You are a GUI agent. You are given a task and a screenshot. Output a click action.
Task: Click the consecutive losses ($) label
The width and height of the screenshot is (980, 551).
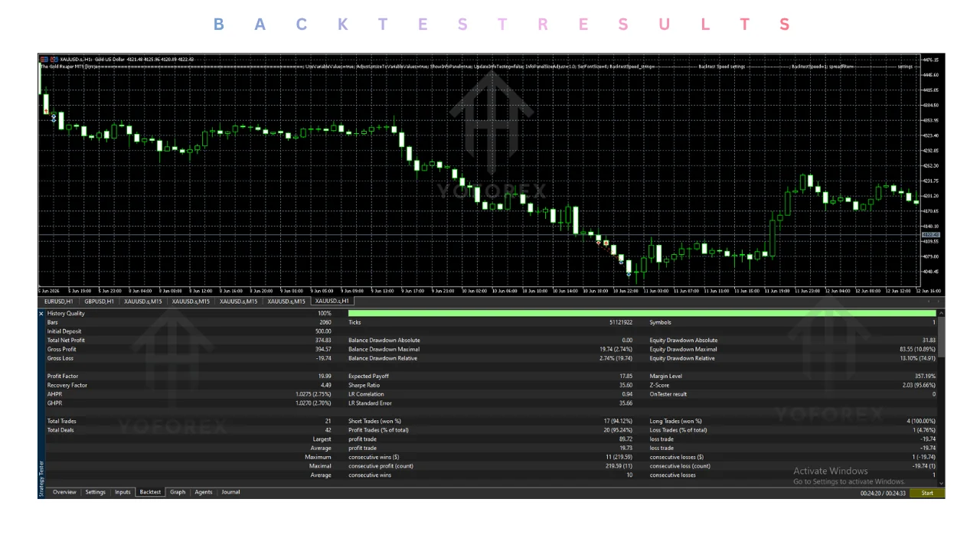(x=677, y=457)
